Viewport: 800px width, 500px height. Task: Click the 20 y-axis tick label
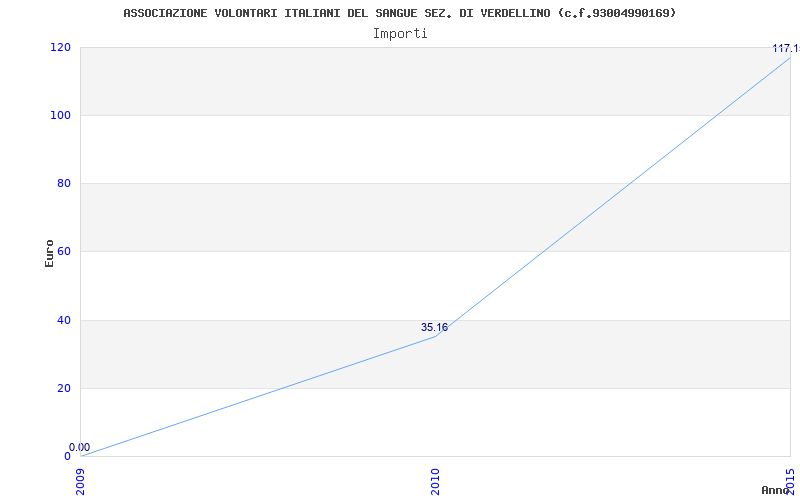tap(63, 388)
